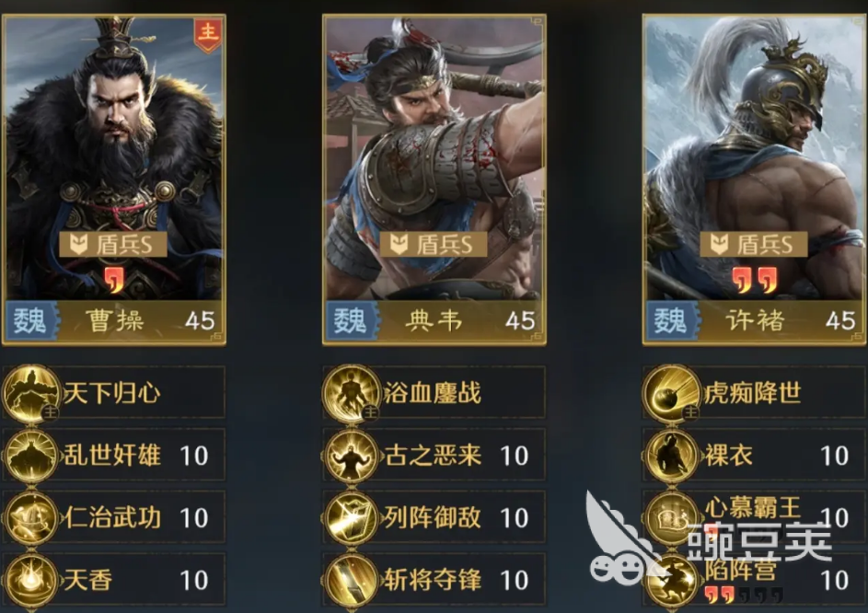Select the 裸衣 skill icon
The image size is (868, 613).
coord(672,456)
